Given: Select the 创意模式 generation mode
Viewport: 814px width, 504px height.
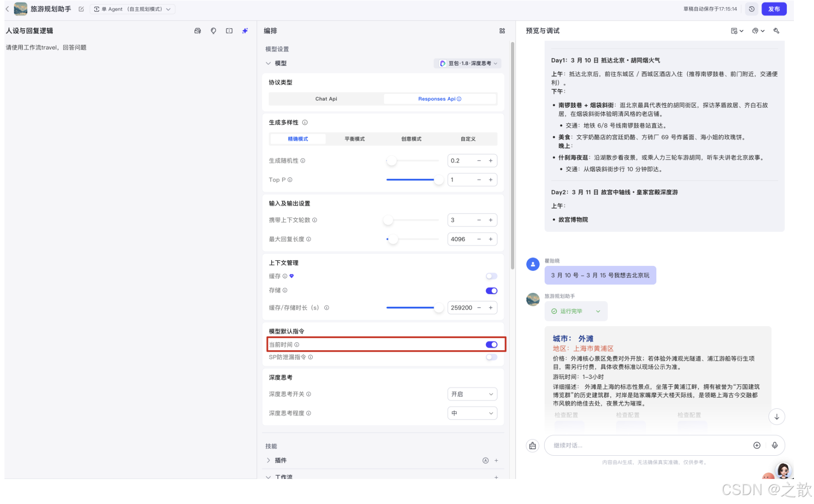Looking at the screenshot, I should click(x=411, y=139).
